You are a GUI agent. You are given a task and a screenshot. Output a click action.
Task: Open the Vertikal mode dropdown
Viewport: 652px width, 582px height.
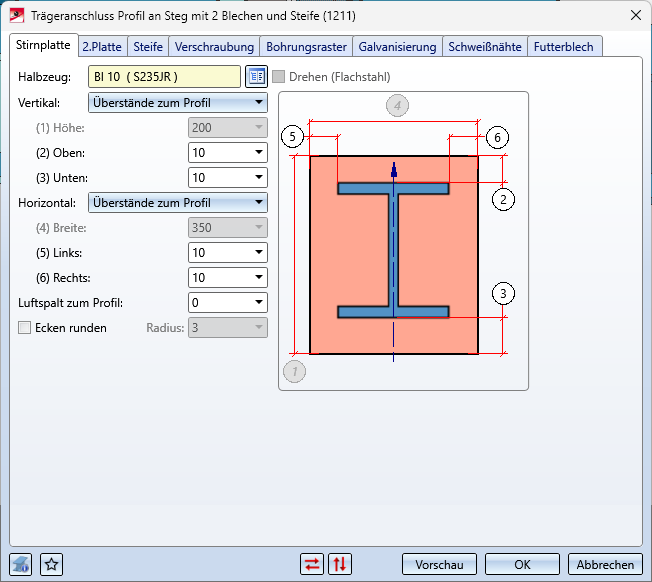[x=178, y=103]
